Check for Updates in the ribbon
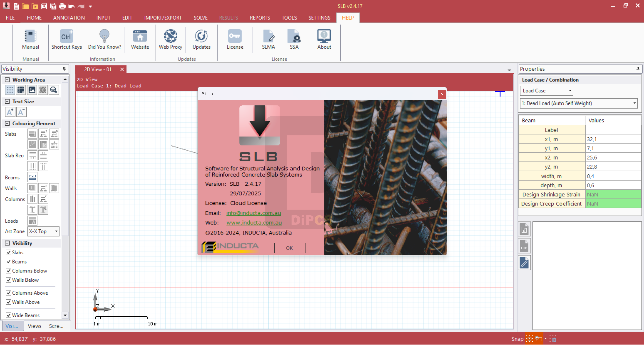The width and height of the screenshot is (644, 345). (x=201, y=40)
